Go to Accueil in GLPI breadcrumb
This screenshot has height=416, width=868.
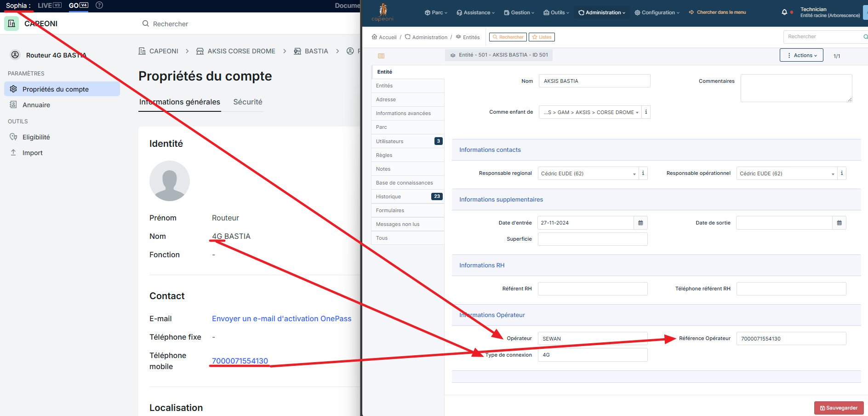(x=384, y=37)
